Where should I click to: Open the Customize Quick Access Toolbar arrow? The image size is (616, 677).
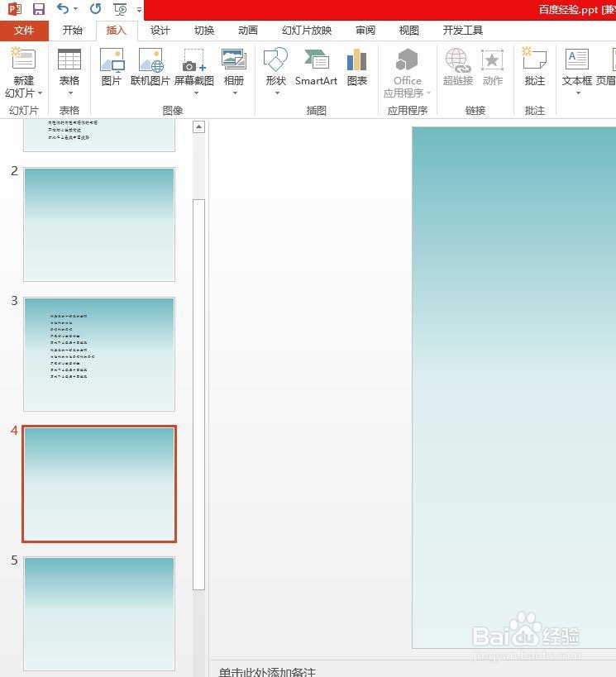(139, 9)
